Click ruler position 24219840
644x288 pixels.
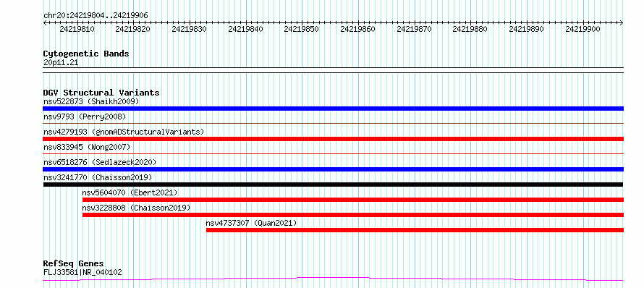(x=245, y=29)
